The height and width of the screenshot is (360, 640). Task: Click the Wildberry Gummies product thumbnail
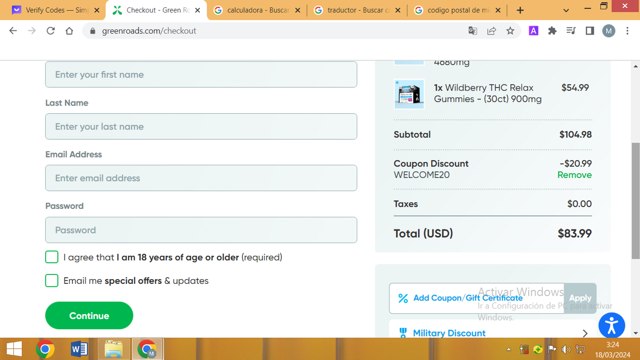coord(409,94)
